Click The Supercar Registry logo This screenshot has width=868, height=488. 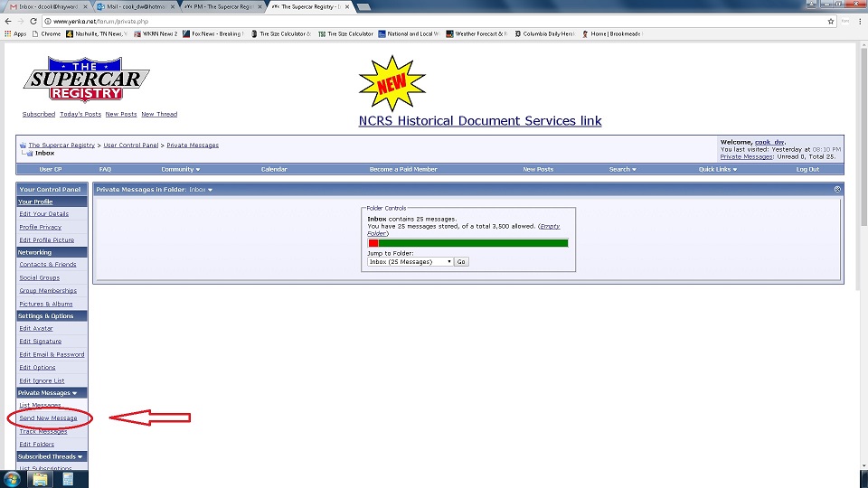[86, 80]
